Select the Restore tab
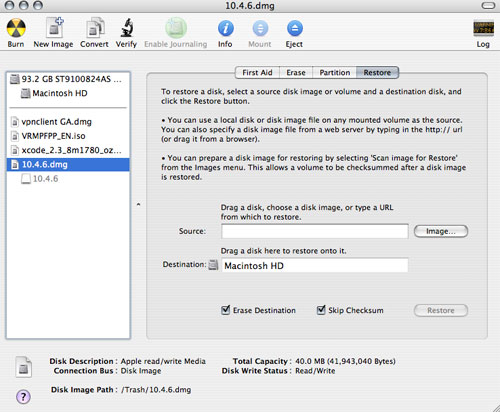This screenshot has height=412, width=500. point(377,73)
